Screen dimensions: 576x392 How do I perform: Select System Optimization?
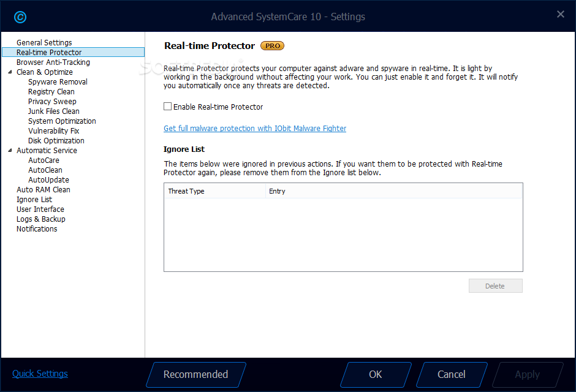62,121
